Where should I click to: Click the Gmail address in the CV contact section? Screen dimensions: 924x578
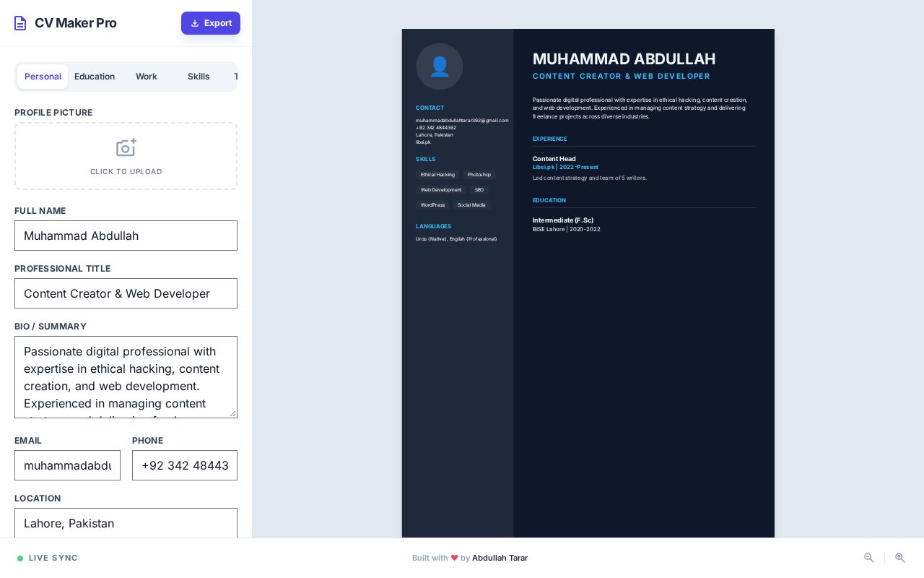(462, 121)
